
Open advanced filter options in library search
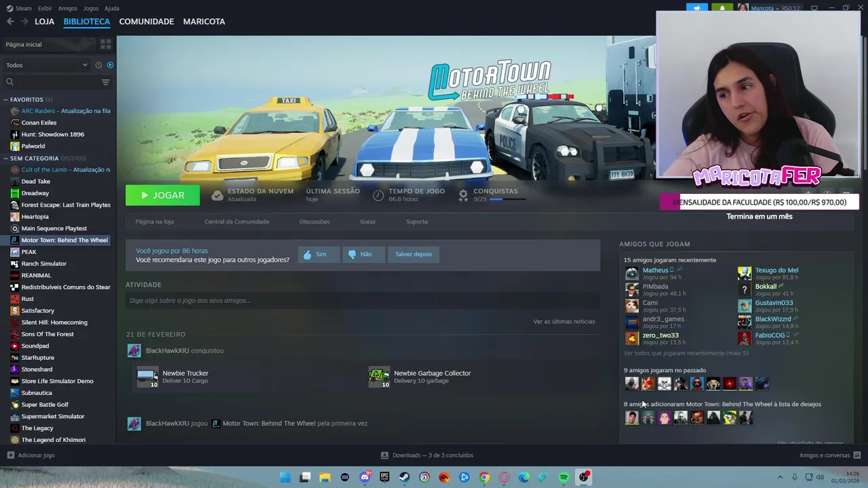[105, 82]
